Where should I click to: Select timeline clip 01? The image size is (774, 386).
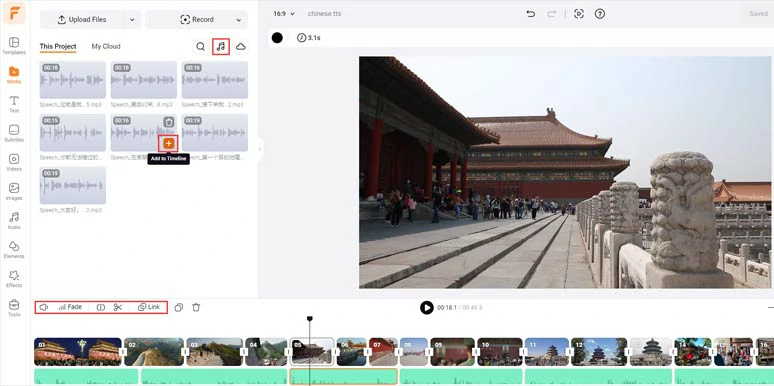coord(77,351)
